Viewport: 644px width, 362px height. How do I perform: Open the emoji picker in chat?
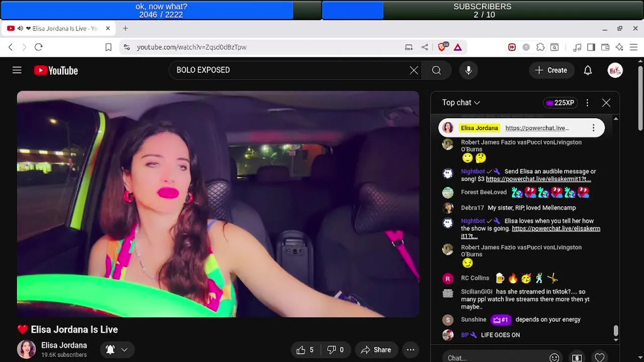554,358
